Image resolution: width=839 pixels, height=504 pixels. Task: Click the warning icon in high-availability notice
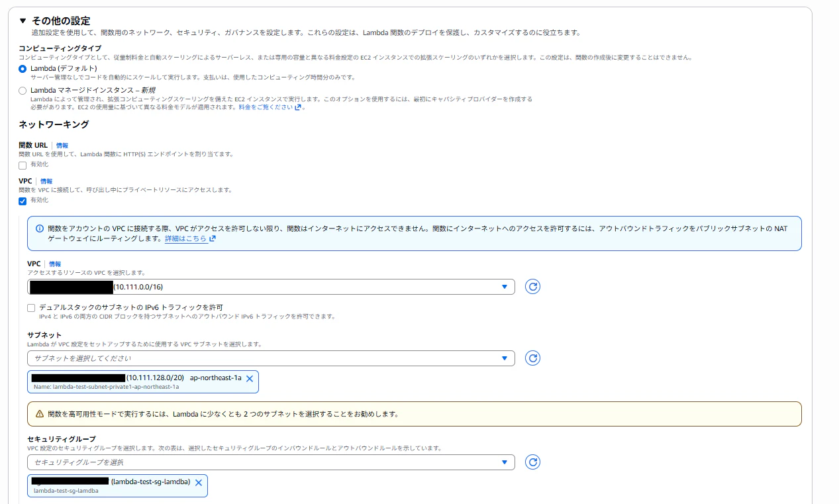pyautogui.click(x=40, y=414)
